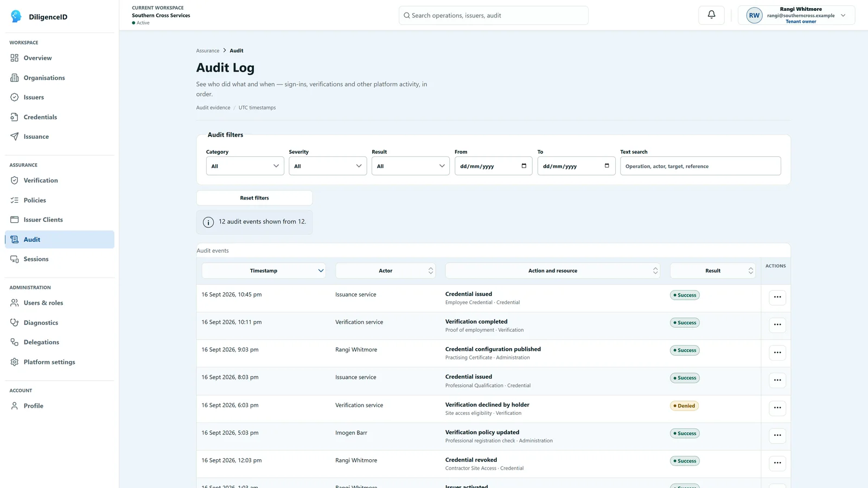Open Platform settings

click(x=60, y=362)
